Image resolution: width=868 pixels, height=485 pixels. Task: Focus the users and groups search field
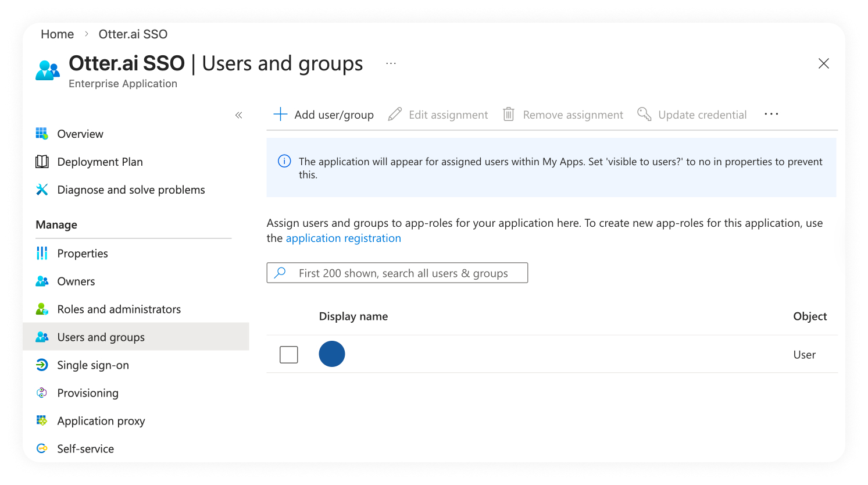point(403,273)
